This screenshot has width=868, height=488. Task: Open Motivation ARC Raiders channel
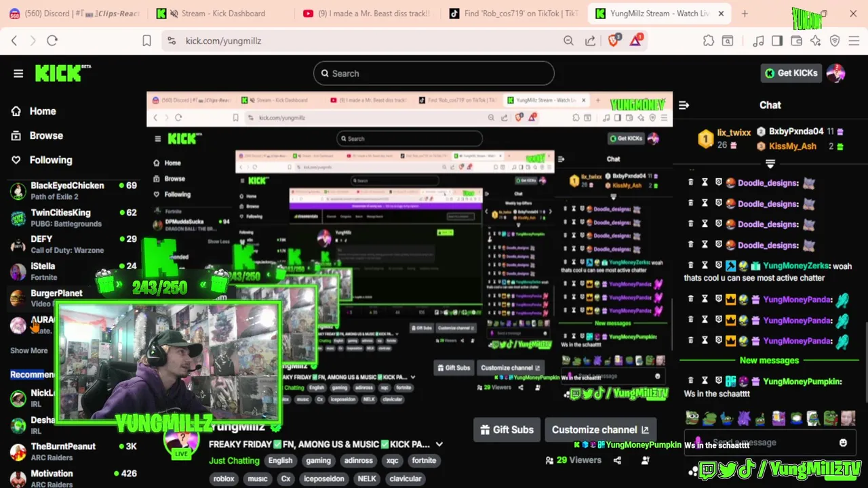73,479
